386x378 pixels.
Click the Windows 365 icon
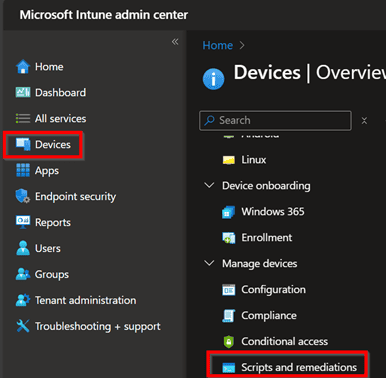(229, 212)
